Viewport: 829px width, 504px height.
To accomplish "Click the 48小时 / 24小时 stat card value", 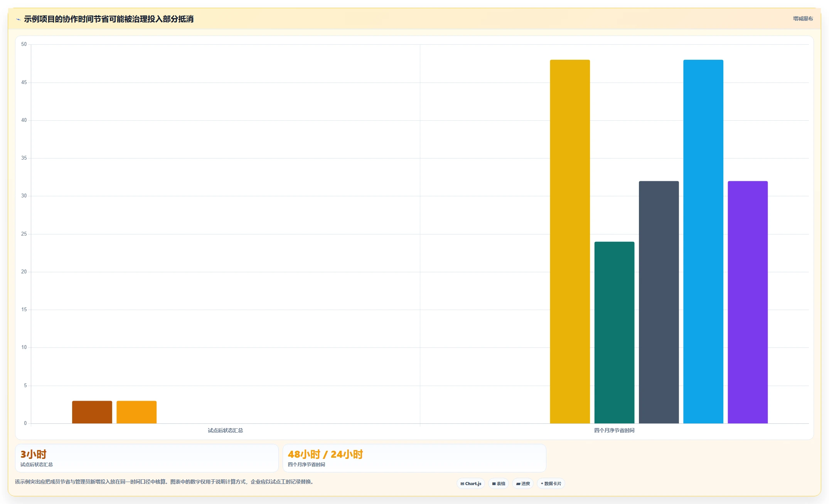I will pos(325,454).
